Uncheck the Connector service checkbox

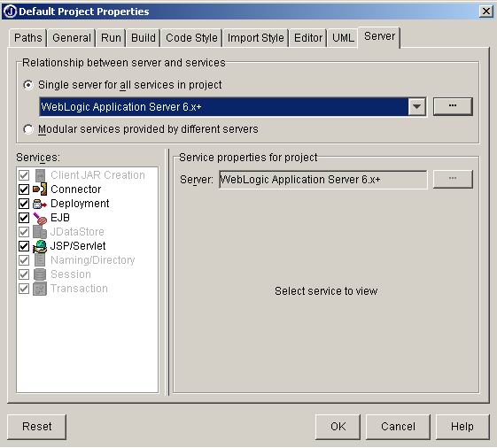point(24,189)
